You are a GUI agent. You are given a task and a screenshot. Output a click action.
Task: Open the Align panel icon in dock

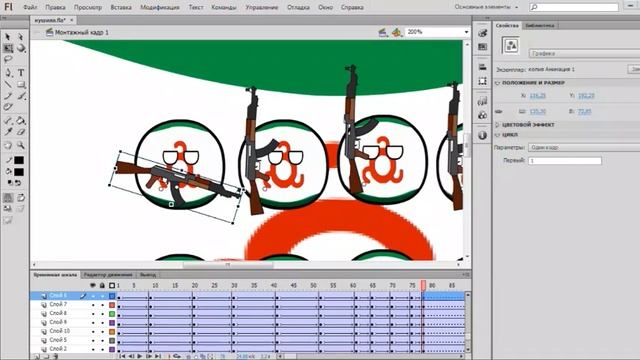(x=482, y=67)
